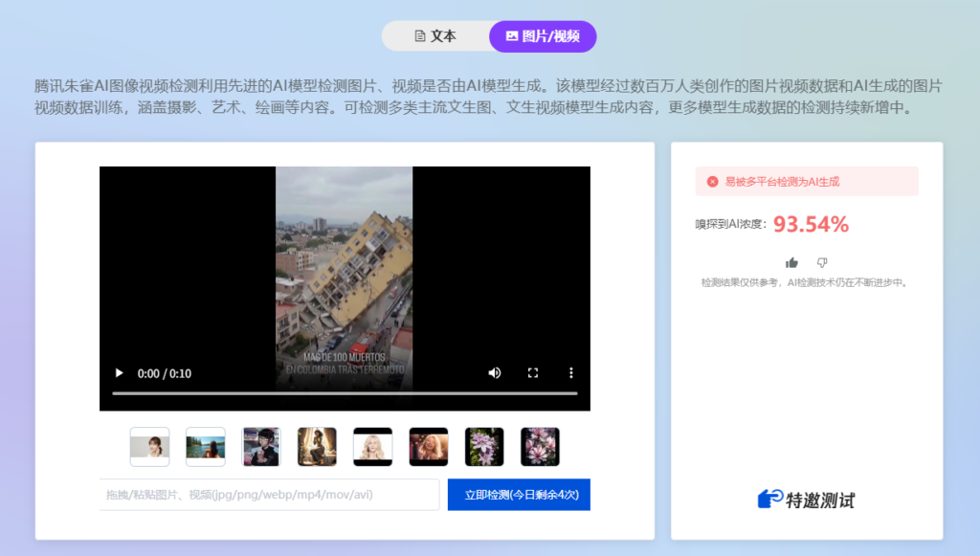
Task: Select the 图片/视频 tab
Action: point(543,36)
